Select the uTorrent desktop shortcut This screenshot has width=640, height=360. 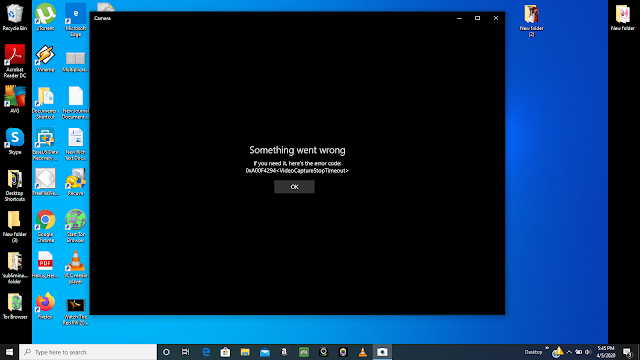(x=45, y=17)
